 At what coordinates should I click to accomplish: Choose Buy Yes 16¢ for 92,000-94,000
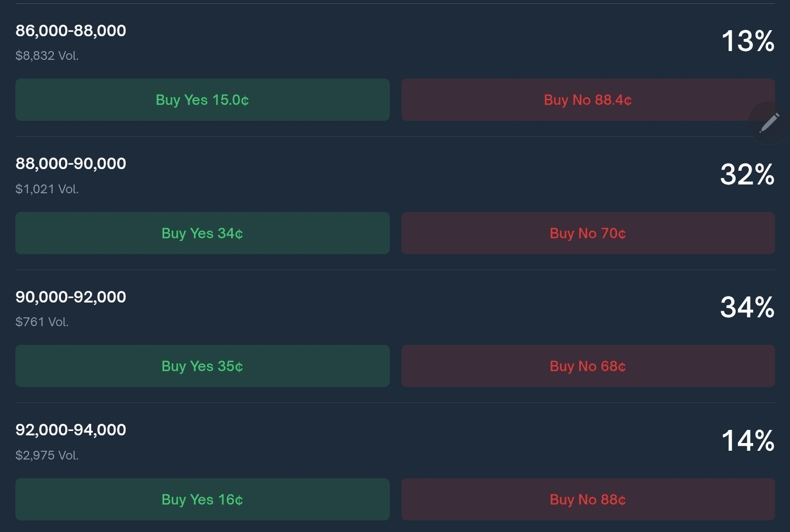coord(202,500)
